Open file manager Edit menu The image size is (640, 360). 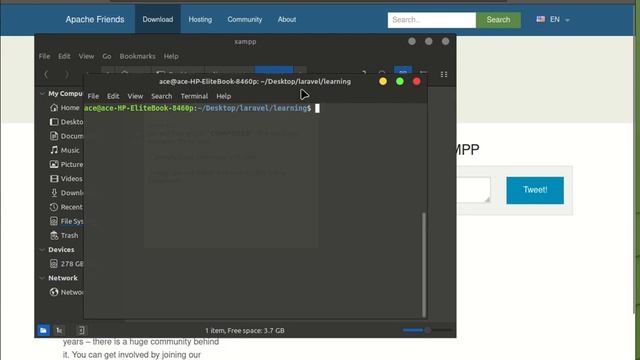(x=64, y=56)
